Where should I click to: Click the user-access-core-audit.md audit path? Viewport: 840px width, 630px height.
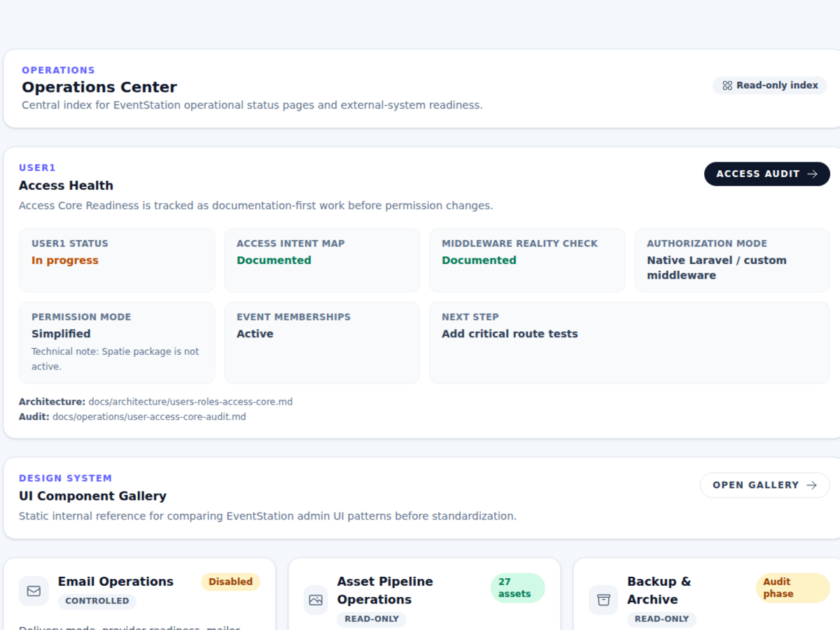pos(149,416)
